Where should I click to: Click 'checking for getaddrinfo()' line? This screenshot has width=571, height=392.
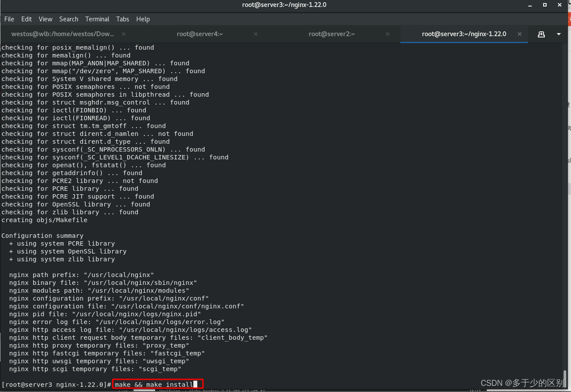coord(72,173)
